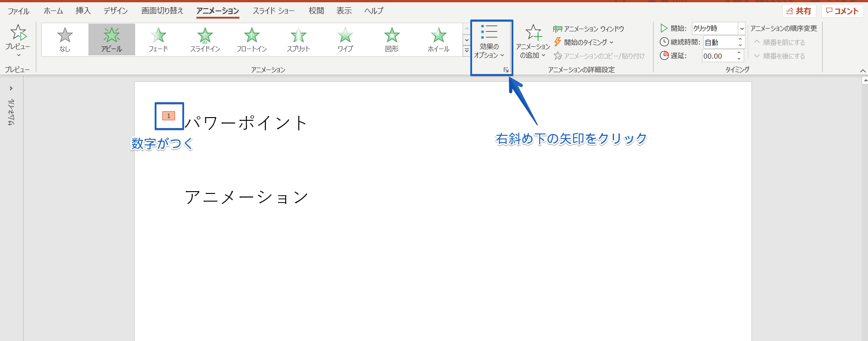
Task: Expand the full animation gallery
Action: pyautogui.click(x=467, y=50)
